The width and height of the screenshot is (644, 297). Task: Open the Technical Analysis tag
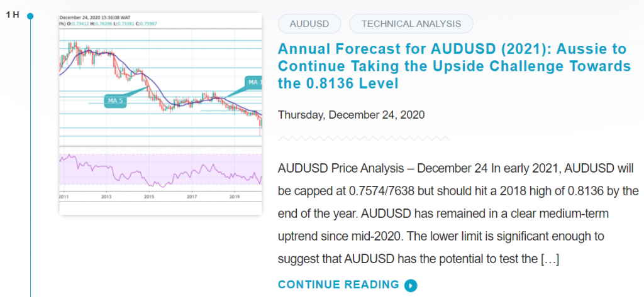click(411, 24)
